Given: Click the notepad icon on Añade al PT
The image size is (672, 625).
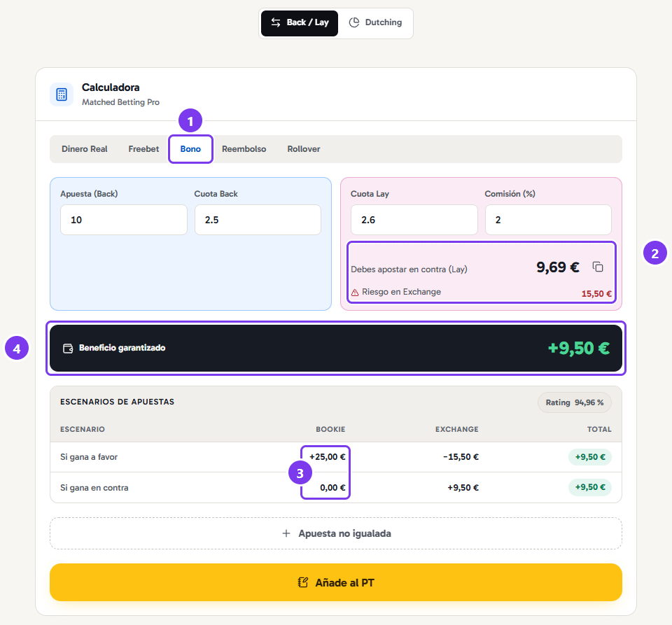Looking at the screenshot, I should [303, 582].
